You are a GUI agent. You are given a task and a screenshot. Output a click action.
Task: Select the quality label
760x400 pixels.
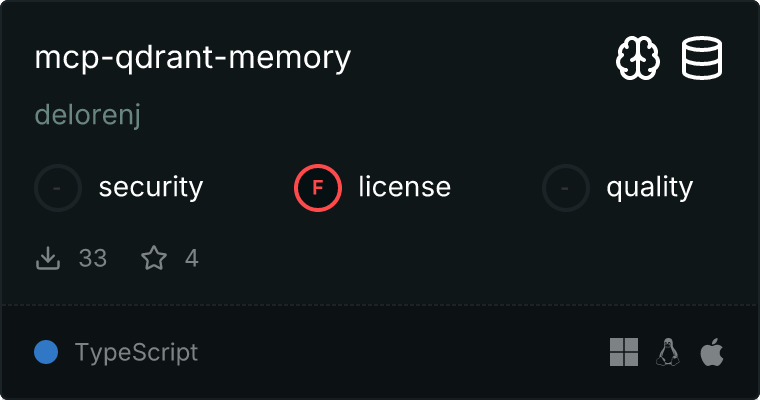[650, 187]
